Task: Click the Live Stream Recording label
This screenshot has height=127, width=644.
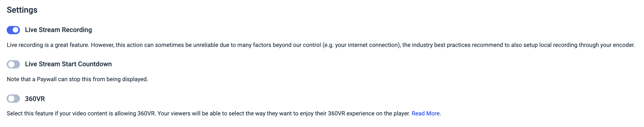Action: pos(58,30)
